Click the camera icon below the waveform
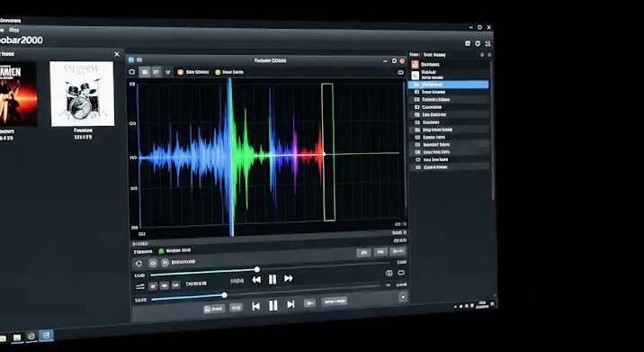The width and height of the screenshot is (644, 352). pyautogui.click(x=153, y=263)
